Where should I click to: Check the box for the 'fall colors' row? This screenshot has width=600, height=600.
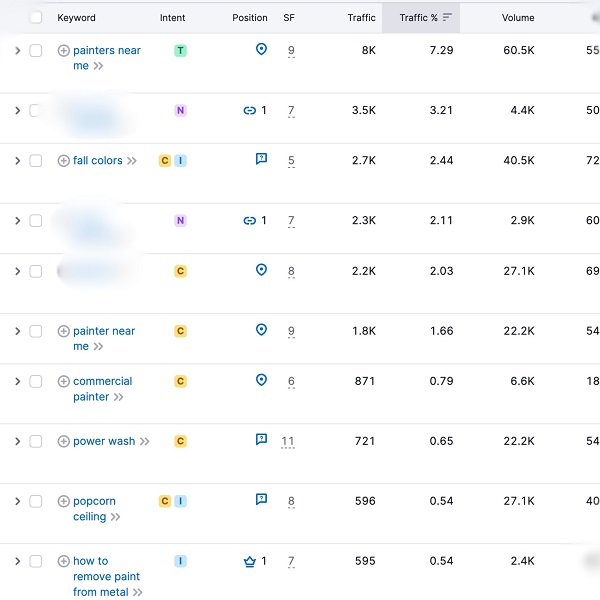[36, 161]
